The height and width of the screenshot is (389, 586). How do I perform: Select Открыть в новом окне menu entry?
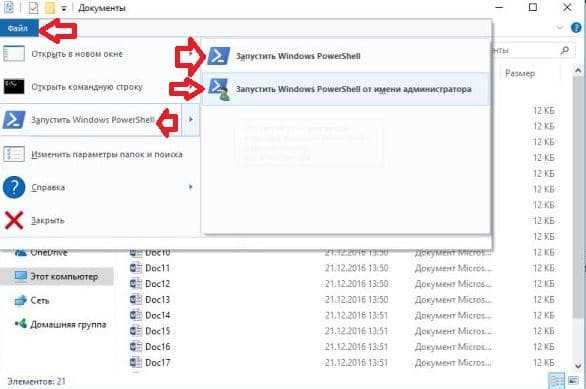[x=100, y=54]
